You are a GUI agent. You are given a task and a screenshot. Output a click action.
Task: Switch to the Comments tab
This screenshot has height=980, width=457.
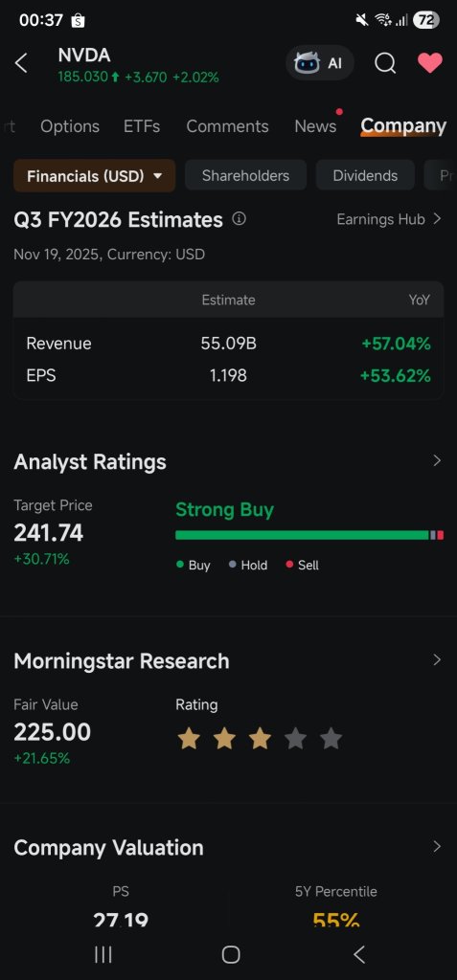click(227, 126)
